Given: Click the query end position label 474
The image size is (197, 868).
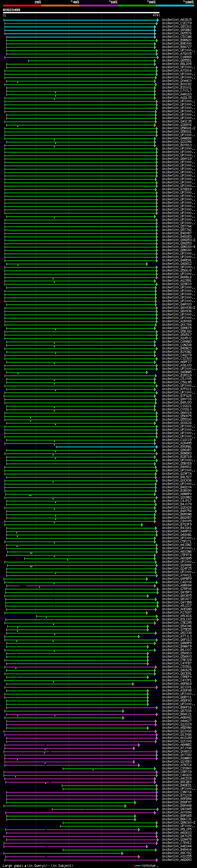Looking at the screenshot, I should [155, 15].
